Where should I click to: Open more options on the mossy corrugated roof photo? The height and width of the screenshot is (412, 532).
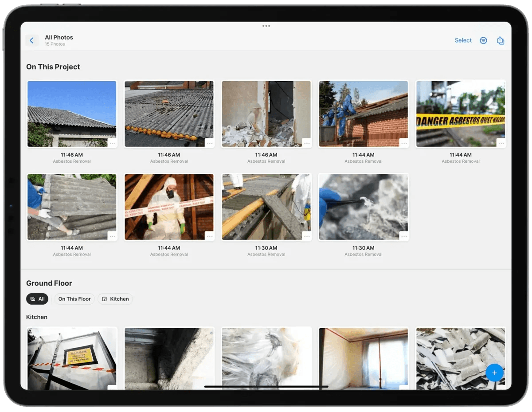tap(210, 143)
